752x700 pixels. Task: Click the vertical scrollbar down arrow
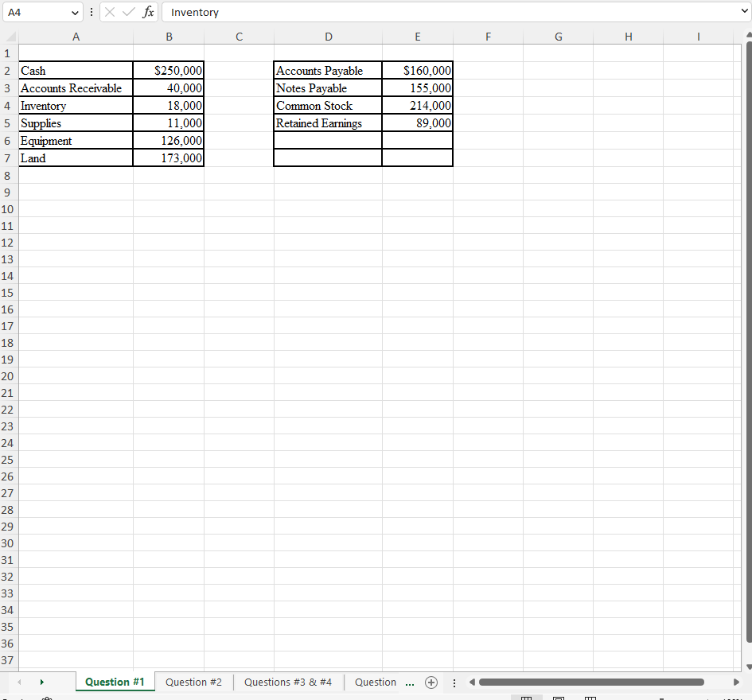click(x=749, y=667)
